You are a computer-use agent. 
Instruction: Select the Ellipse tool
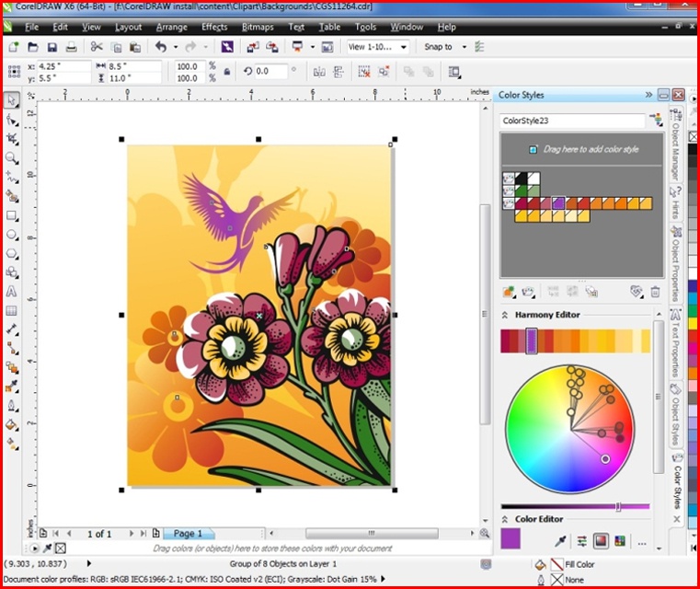pyautogui.click(x=12, y=235)
